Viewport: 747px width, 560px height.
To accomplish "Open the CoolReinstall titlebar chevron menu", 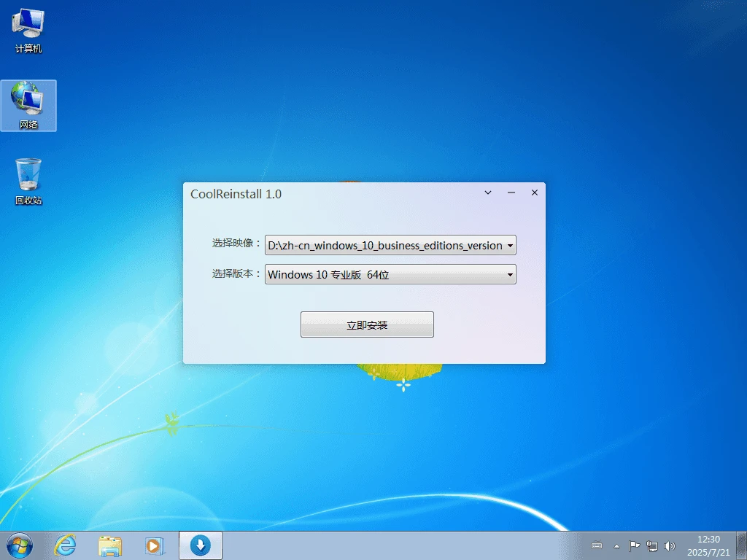I will 487,192.
